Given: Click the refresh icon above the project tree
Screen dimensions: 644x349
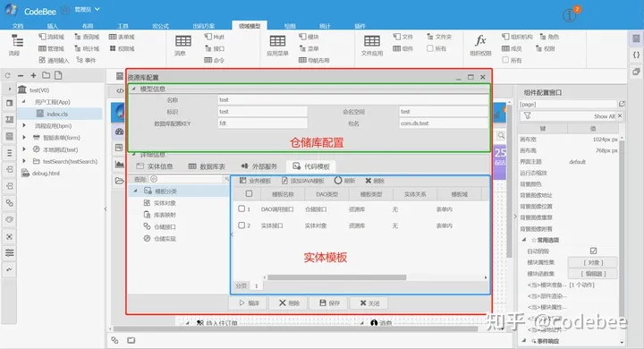Looking at the screenshot, I should pyautogui.click(x=7, y=76).
